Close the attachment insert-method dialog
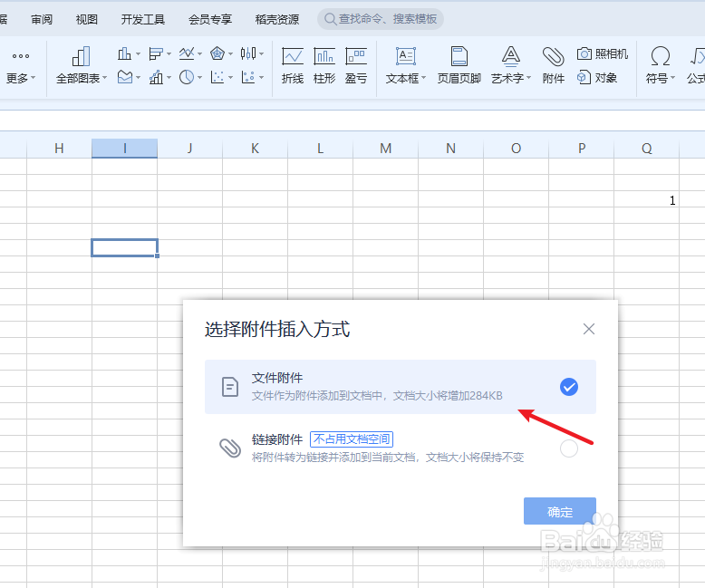The width and height of the screenshot is (705, 588). point(588,329)
